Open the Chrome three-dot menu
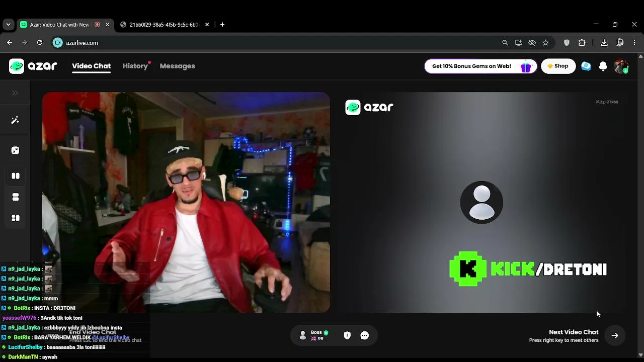This screenshot has height=362, width=644. coord(634,43)
